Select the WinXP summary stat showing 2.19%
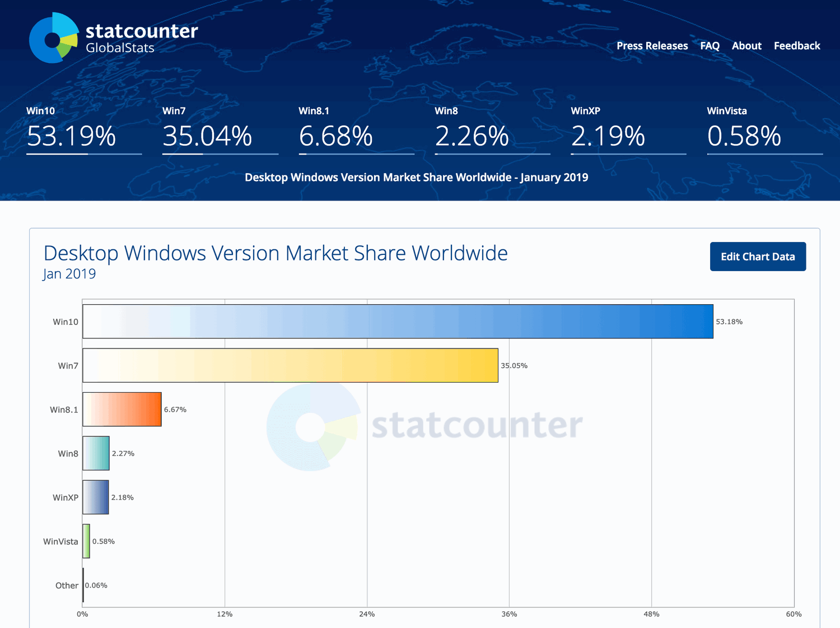The image size is (840, 628). pos(608,134)
